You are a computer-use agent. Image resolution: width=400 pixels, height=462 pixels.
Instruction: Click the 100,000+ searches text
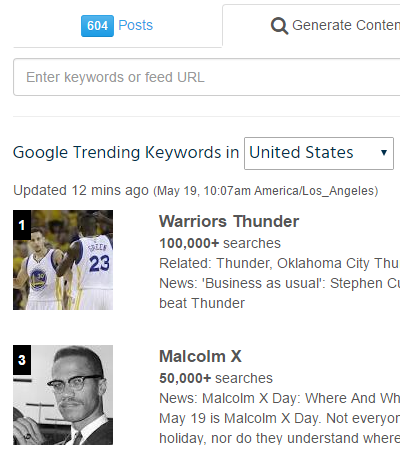click(x=220, y=243)
